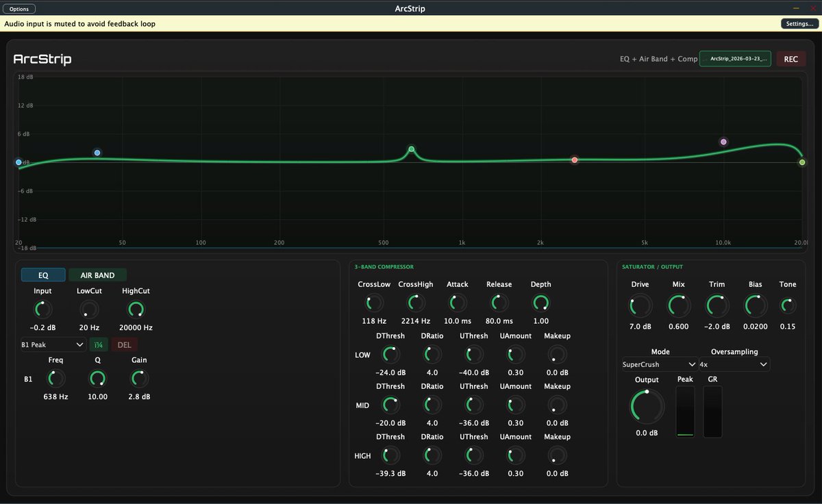Click the MID band Makeup knob
Viewport: 822px width, 504px height.
coord(558,405)
